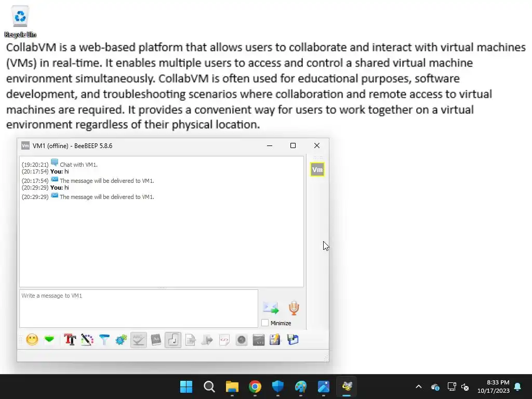Open the chat font selector (TT icon)
The height and width of the screenshot is (399, 532).
pyautogui.click(x=70, y=340)
